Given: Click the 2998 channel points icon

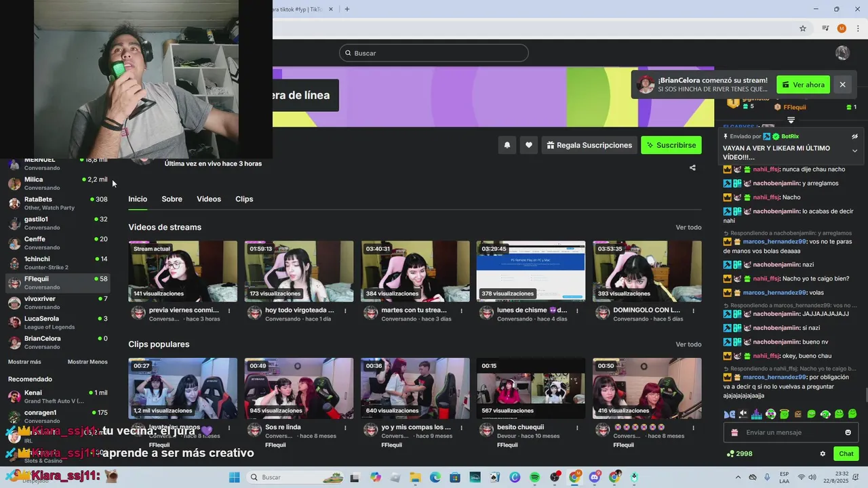Looking at the screenshot, I should tap(730, 454).
